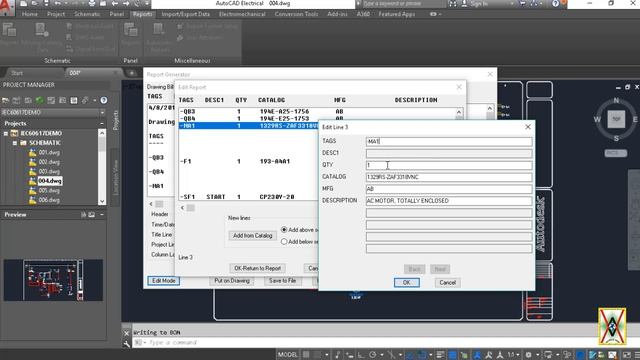Viewport: 640px width, 360px height.
Task: Collapse the Preview panel
Action: pos(102,214)
